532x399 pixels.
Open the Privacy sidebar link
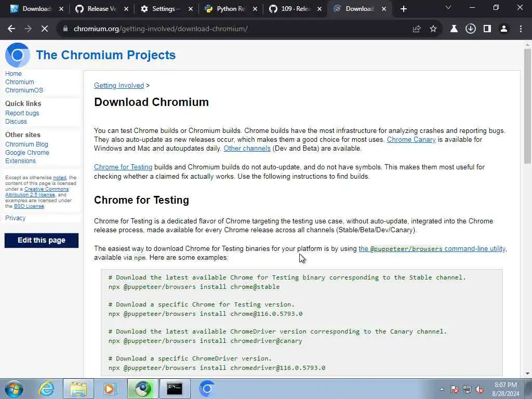[15, 218]
